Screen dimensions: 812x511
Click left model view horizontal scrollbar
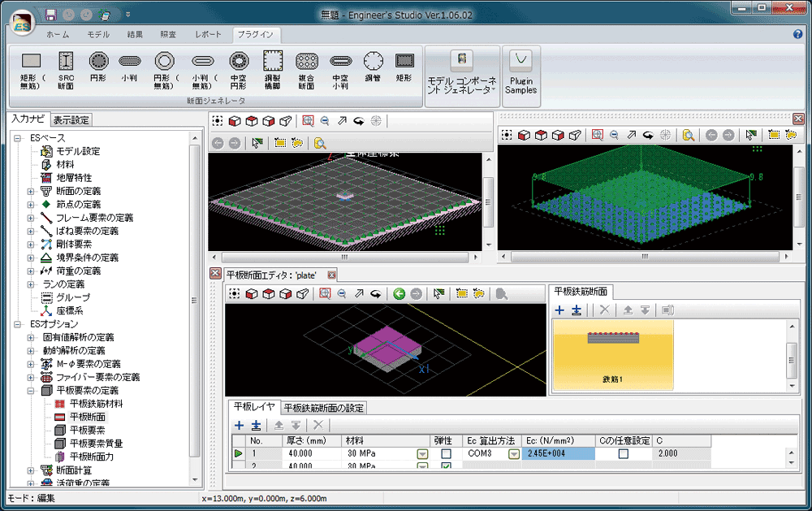pos(345,257)
